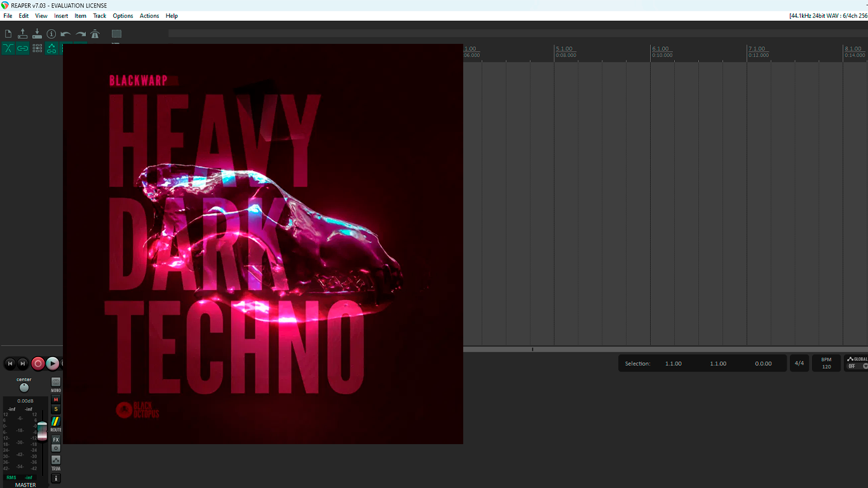Image resolution: width=868 pixels, height=488 pixels.
Task: Click the master track info icon
Action: pos(56,478)
